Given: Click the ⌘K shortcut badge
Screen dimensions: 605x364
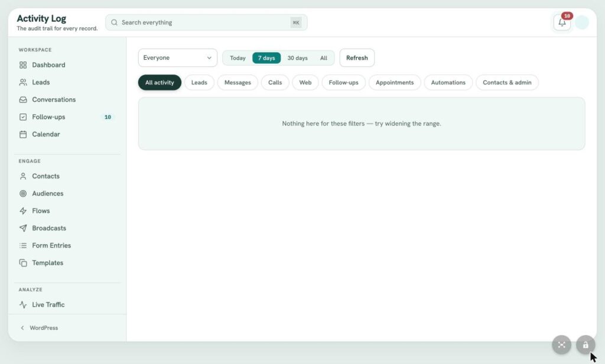Looking at the screenshot, I should pyautogui.click(x=296, y=22).
